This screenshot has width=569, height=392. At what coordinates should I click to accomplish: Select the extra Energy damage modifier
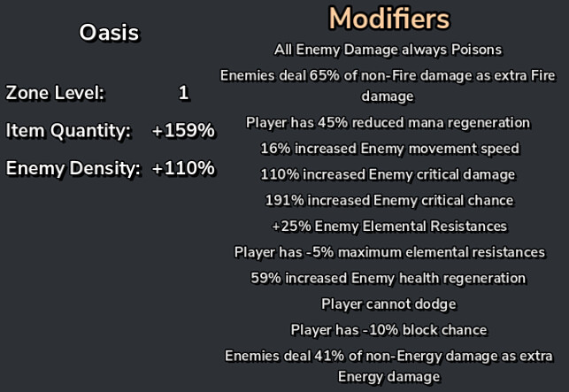click(x=389, y=366)
